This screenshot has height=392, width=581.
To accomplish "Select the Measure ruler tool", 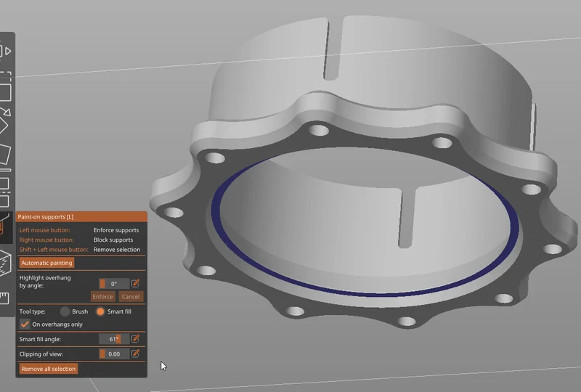I will 4,298.
